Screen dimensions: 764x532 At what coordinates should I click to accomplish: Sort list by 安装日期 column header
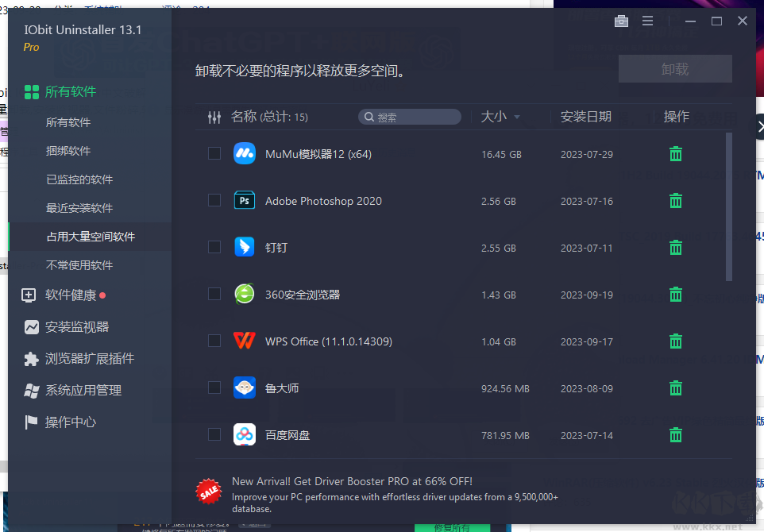coord(585,117)
